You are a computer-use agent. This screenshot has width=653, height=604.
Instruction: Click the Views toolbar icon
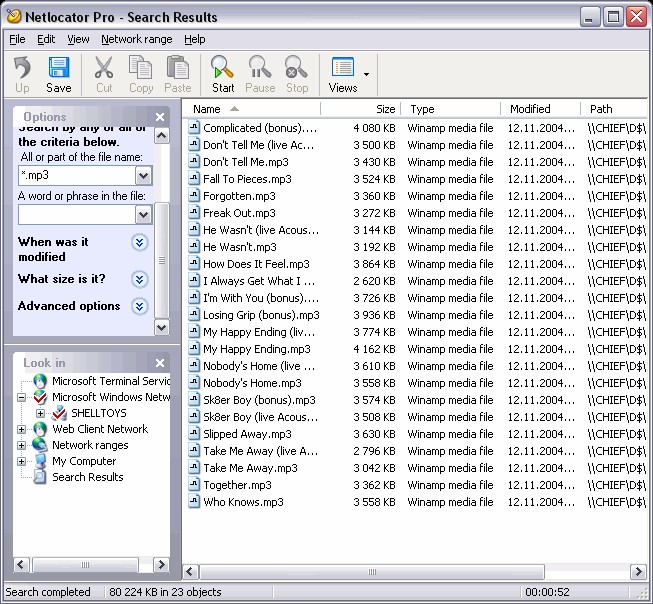tap(343, 67)
